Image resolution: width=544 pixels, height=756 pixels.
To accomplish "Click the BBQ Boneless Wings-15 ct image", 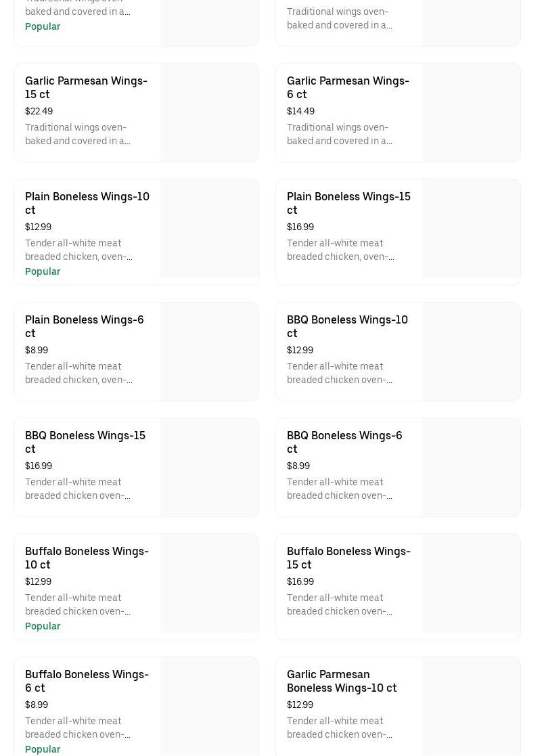I will (210, 468).
